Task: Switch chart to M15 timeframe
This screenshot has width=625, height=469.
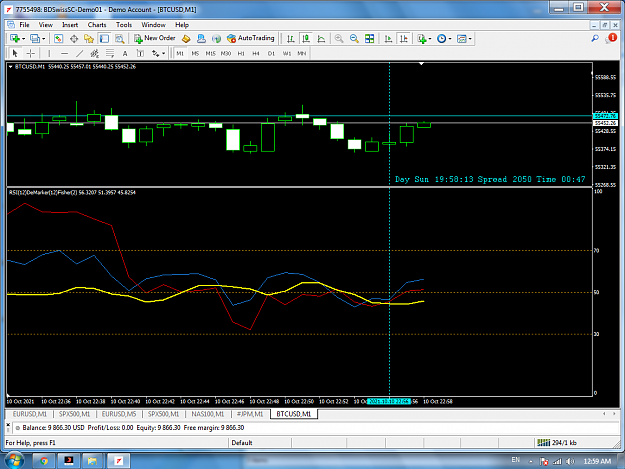Action: 210,53
